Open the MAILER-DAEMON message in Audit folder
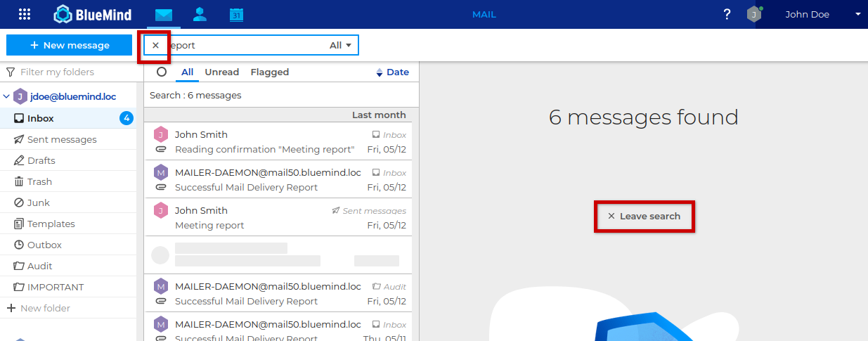 pyautogui.click(x=278, y=293)
